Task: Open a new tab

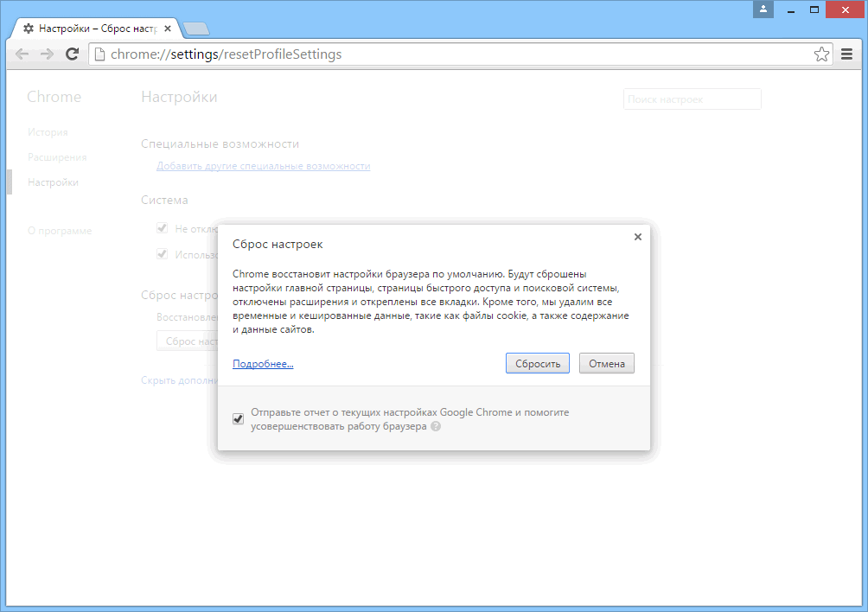Action: 195,29
